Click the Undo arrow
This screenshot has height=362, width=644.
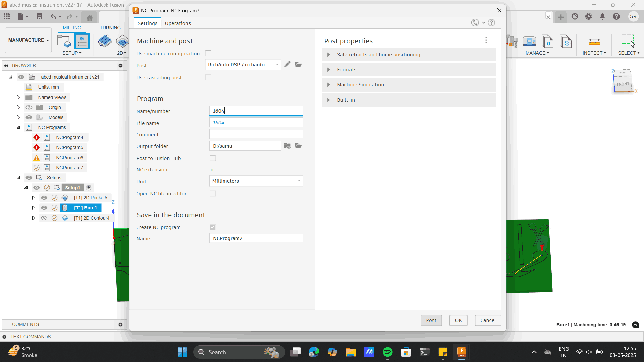53,16
